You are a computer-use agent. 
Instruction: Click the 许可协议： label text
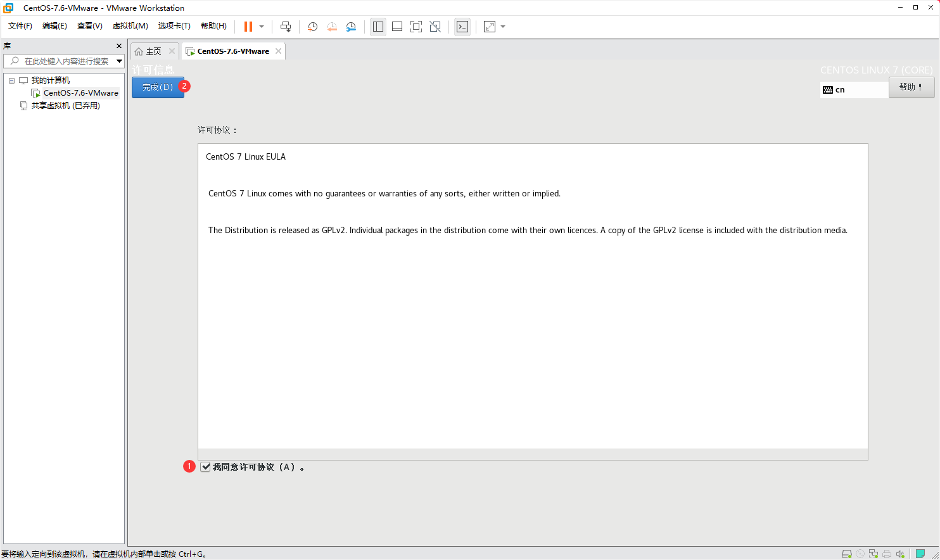[x=217, y=130]
